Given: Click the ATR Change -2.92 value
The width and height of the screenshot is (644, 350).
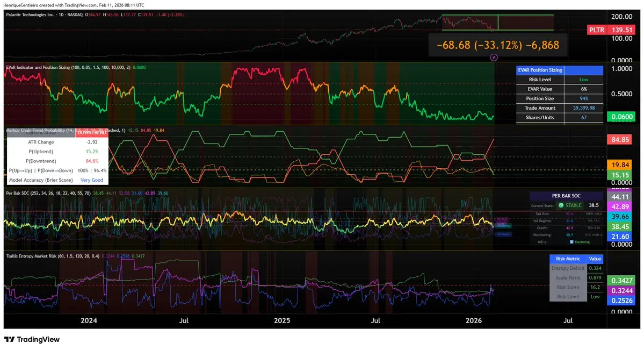Looking at the screenshot, I should point(92,142).
